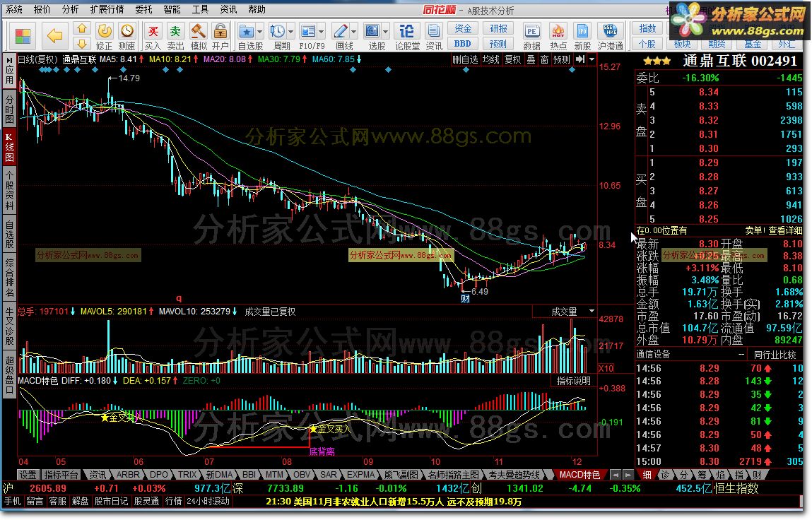
Task: Click the 研报 button
Action: (x=498, y=28)
